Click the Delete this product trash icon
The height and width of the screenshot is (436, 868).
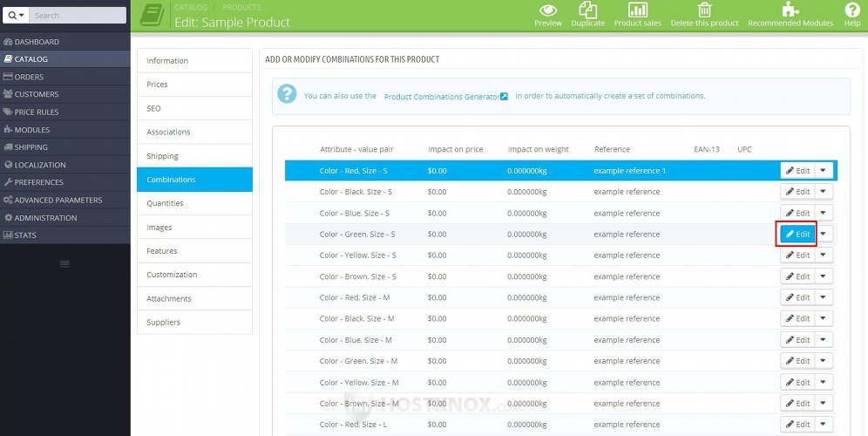click(704, 10)
